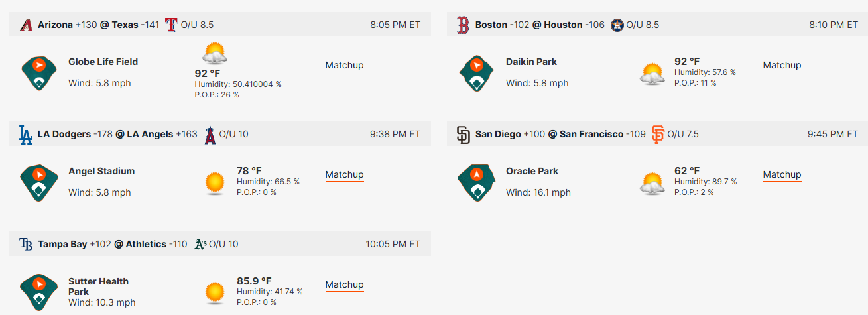Click the Houston Astros logo

[x=617, y=25]
